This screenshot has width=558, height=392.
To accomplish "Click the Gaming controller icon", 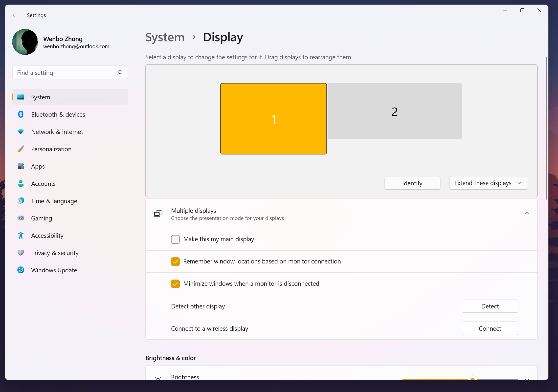I will tap(21, 218).
